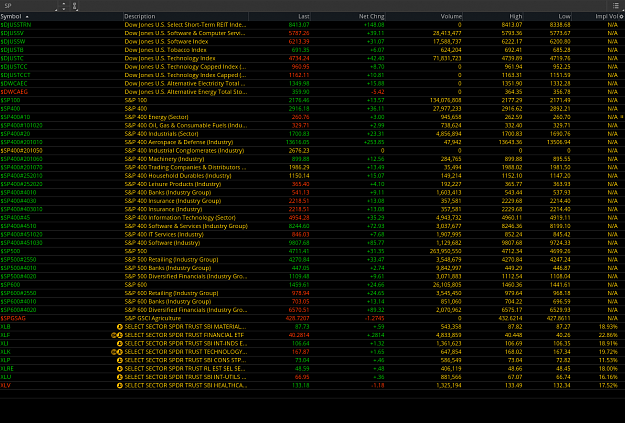Select the $SP500#4010 symbol
The height and width of the screenshot is (423, 625).
click(18, 268)
